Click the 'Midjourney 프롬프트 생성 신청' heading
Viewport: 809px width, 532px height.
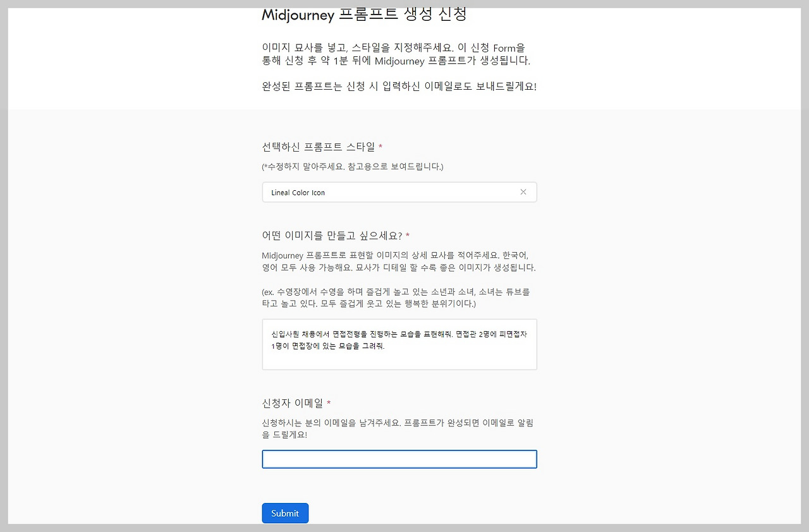[365, 15]
